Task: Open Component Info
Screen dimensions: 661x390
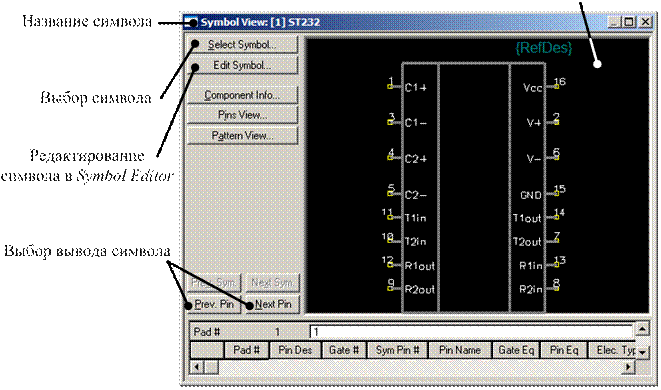Action: tap(242, 95)
